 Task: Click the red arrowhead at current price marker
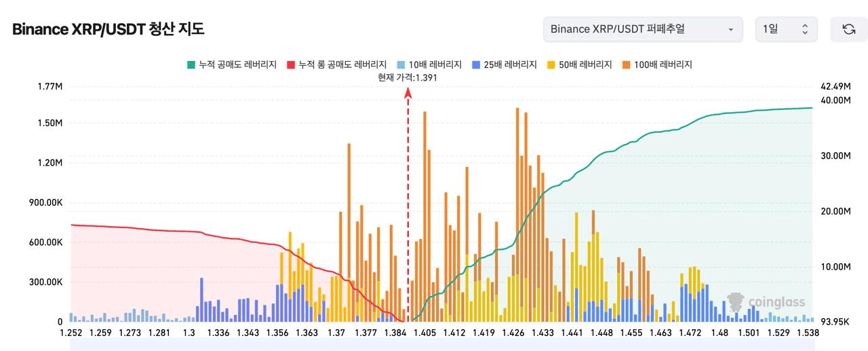coord(408,93)
